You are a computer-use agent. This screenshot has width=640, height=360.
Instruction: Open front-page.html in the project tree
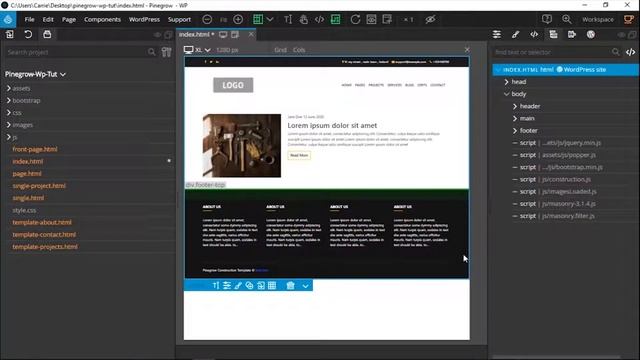[x=35, y=149]
